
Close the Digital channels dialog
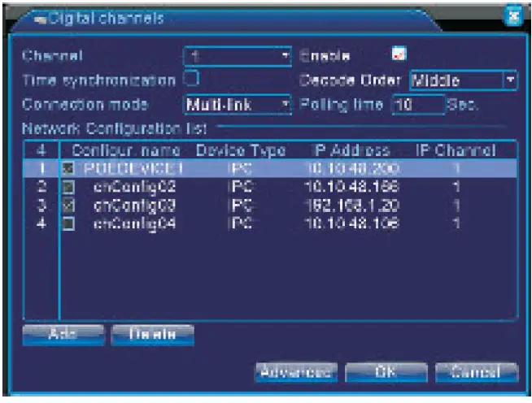pos(512,15)
